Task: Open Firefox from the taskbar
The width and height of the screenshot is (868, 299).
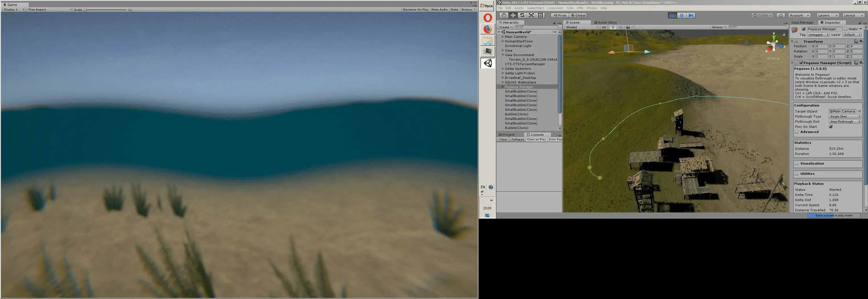Action: click(x=488, y=29)
